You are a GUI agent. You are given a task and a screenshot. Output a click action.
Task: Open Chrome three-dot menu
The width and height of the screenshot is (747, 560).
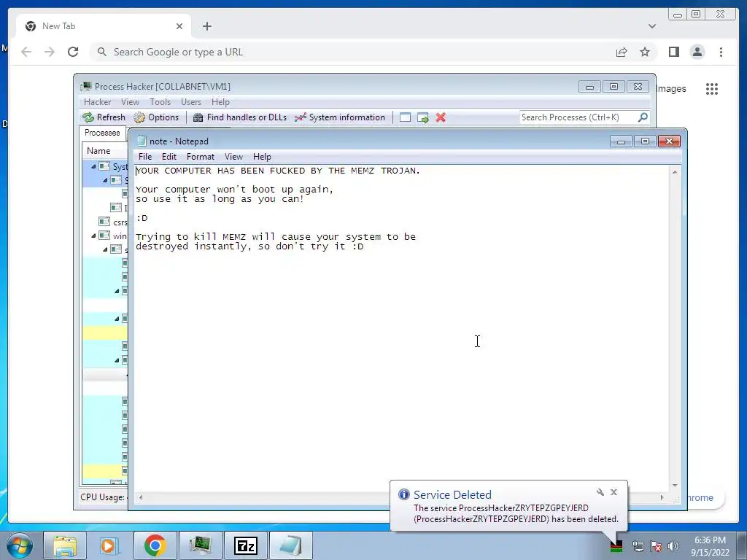click(x=721, y=52)
